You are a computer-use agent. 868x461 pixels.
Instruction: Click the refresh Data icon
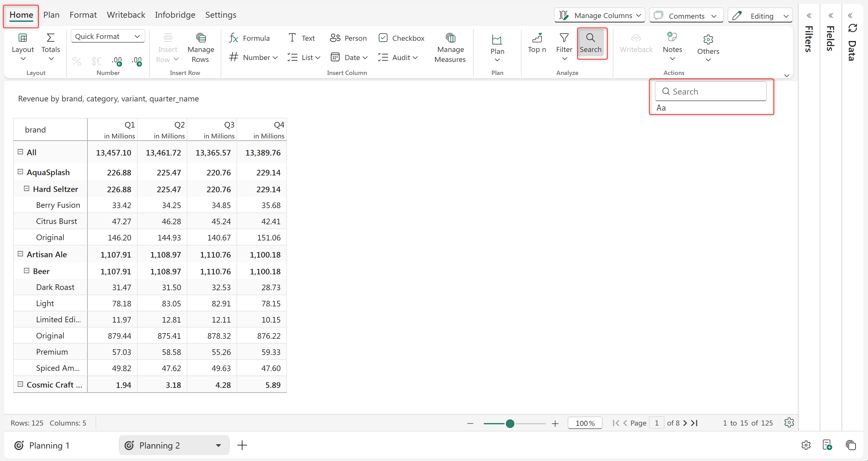coord(852,28)
